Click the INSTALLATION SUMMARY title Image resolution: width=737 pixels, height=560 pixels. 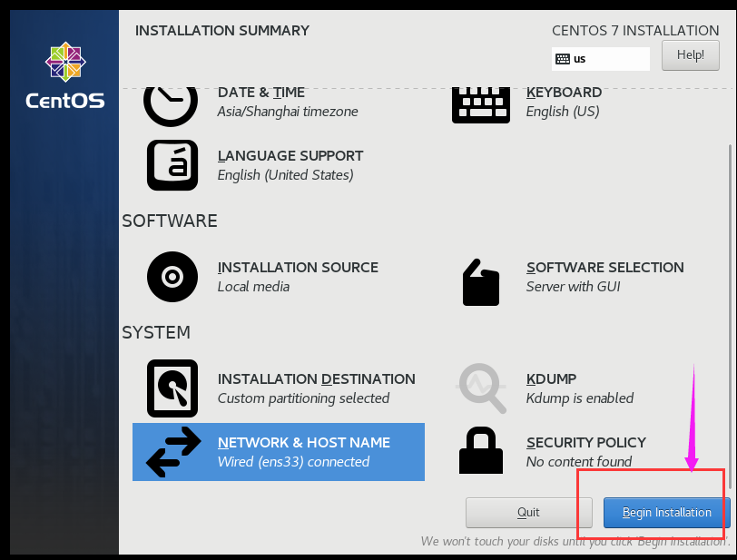(x=222, y=31)
